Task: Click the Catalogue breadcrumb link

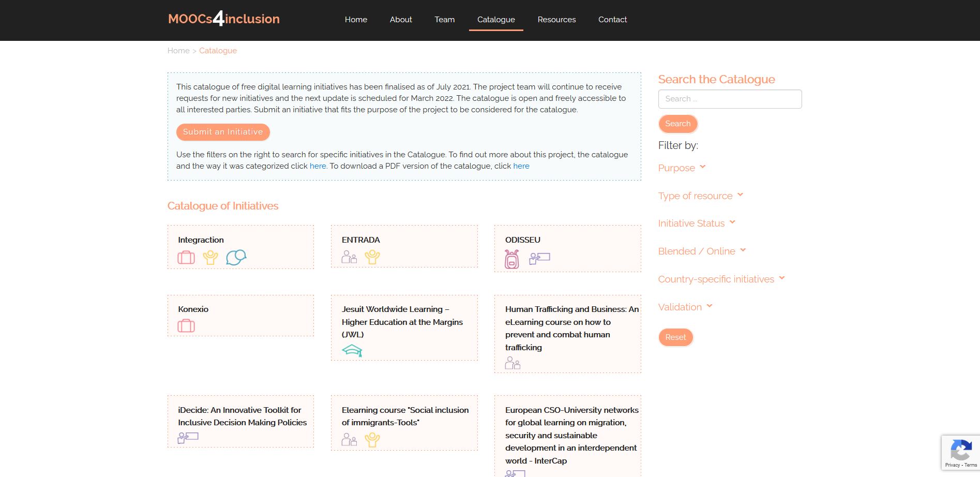Action: tap(218, 51)
